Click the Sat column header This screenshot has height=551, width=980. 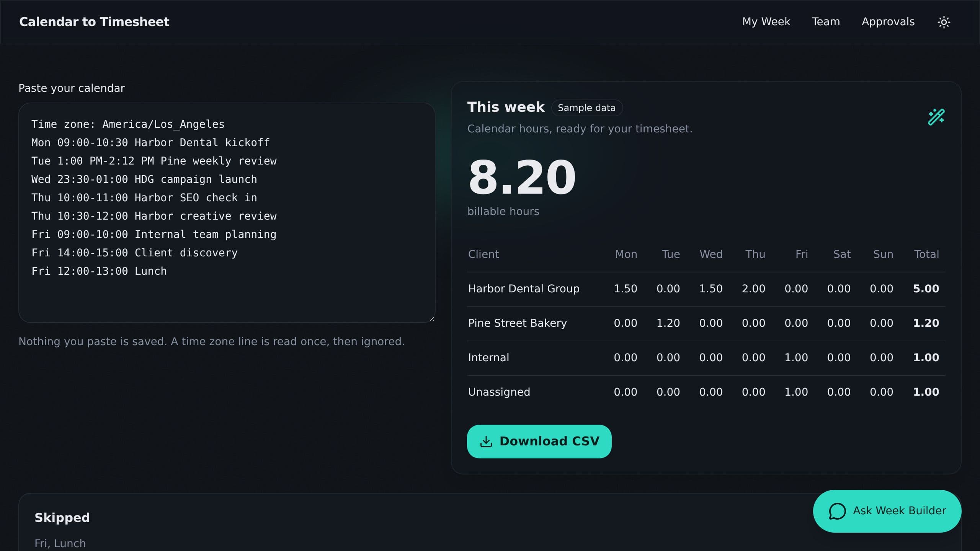(842, 254)
